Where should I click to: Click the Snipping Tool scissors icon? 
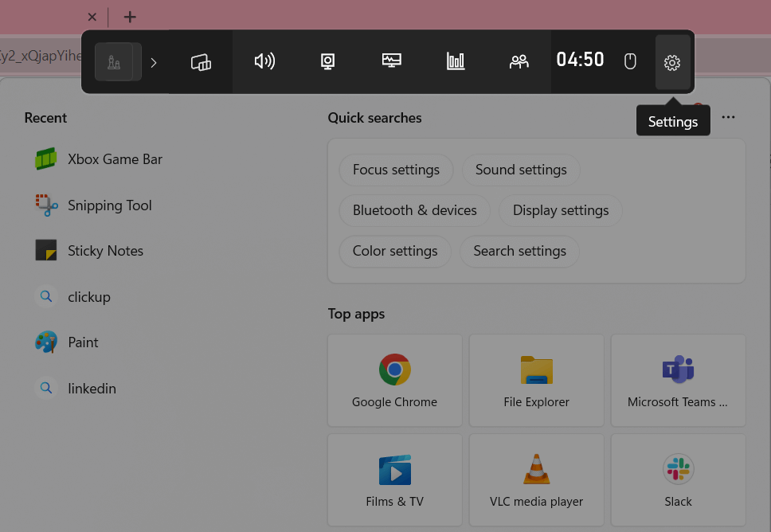(x=46, y=205)
